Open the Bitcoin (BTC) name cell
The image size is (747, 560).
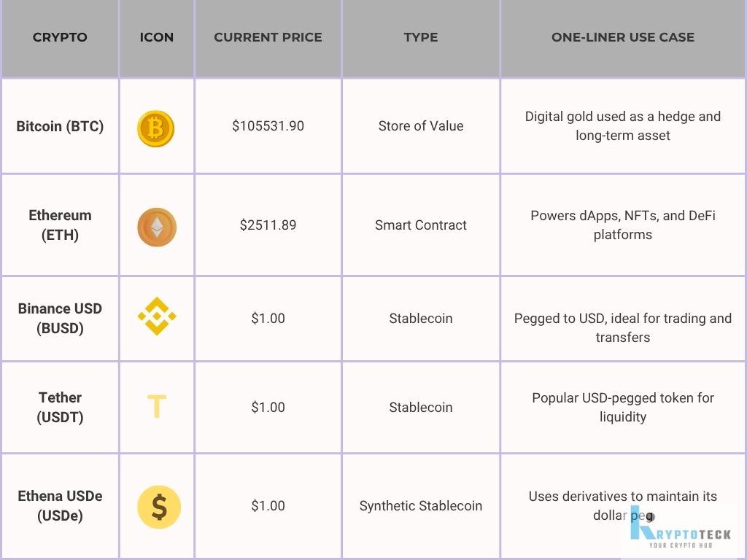[x=60, y=126]
